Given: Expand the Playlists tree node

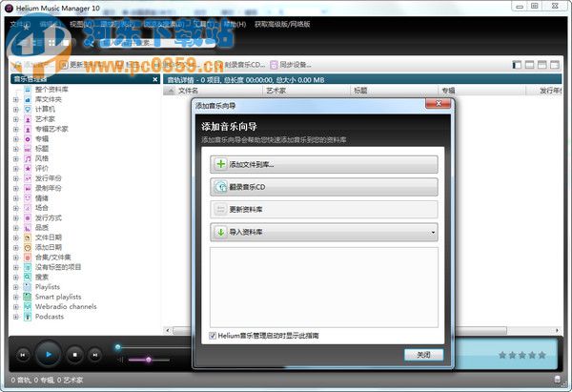Looking at the screenshot, I should pyautogui.click(x=15, y=287).
